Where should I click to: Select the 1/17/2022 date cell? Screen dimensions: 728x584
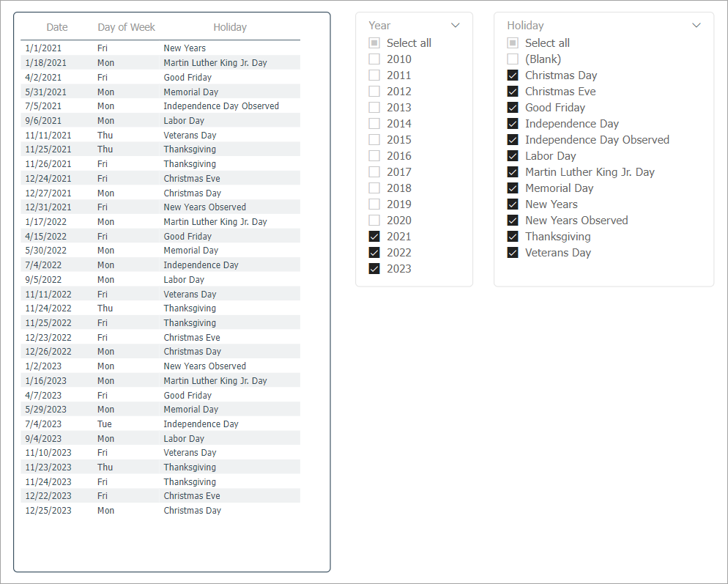point(45,222)
